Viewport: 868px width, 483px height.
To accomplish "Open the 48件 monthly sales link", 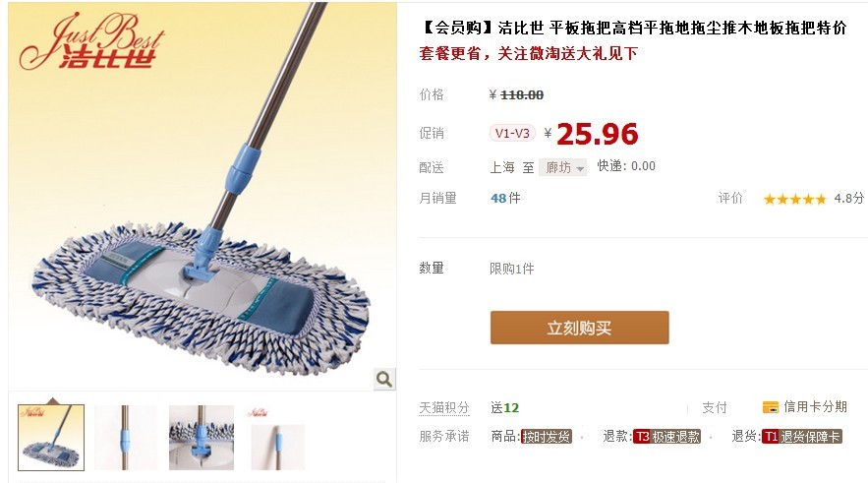I will pyautogui.click(x=505, y=198).
